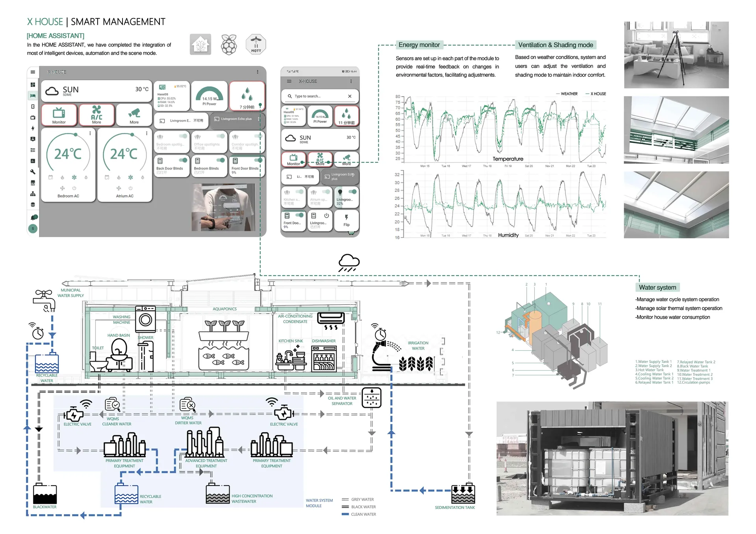
Task: Open the security camera More card
Action: (134, 115)
